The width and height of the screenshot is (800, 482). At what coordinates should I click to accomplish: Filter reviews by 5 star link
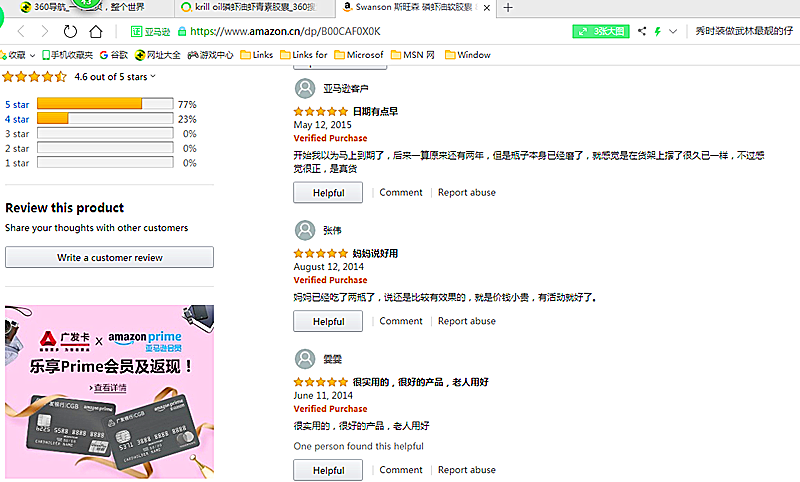16,104
